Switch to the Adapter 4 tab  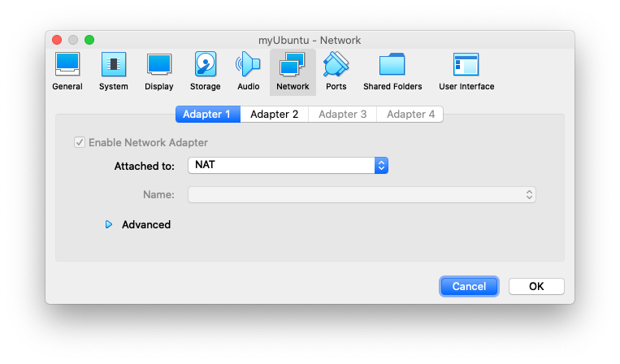point(410,115)
